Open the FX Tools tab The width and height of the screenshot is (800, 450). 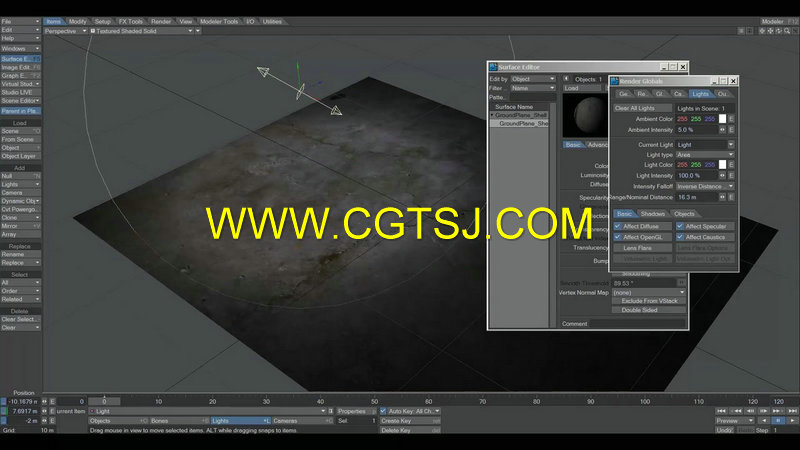tap(131, 21)
